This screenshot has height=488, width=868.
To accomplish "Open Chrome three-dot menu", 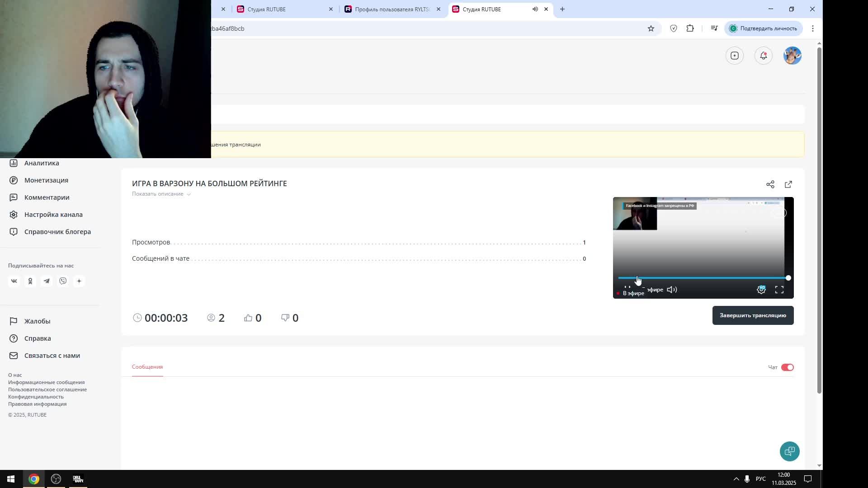I will coord(813,28).
